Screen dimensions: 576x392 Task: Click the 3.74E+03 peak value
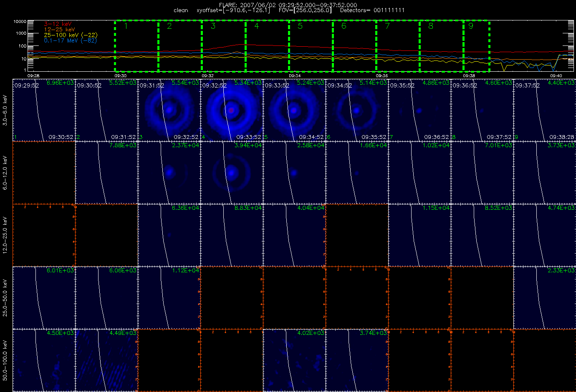374,333
